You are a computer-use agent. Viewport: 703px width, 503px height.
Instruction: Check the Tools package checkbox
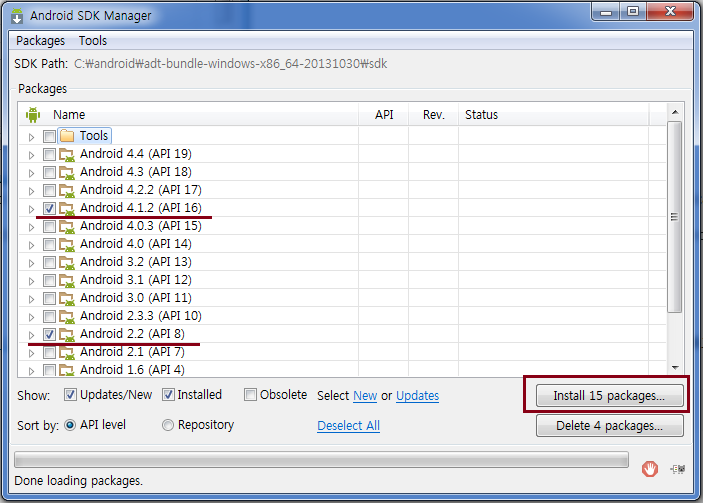[x=49, y=136]
